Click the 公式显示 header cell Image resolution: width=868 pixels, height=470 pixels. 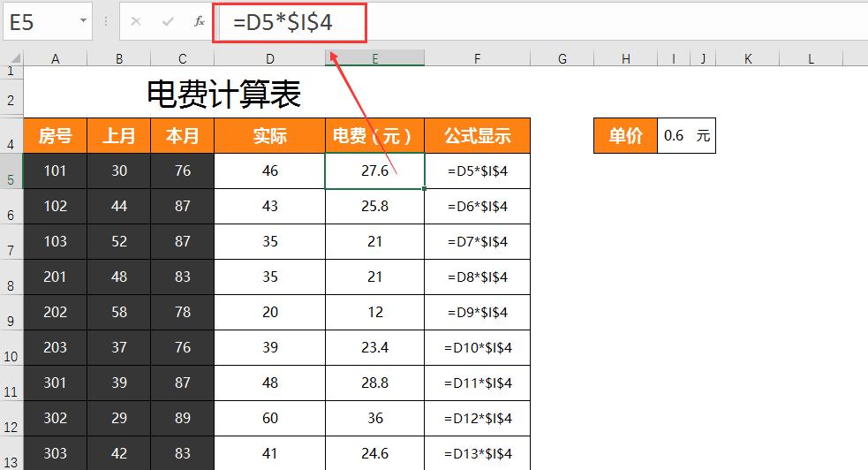click(478, 136)
